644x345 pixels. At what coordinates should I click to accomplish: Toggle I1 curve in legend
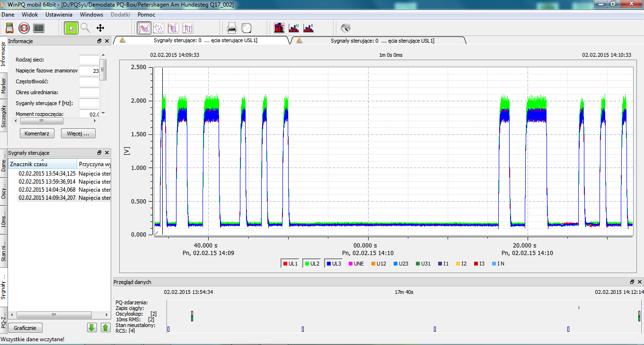click(443, 264)
